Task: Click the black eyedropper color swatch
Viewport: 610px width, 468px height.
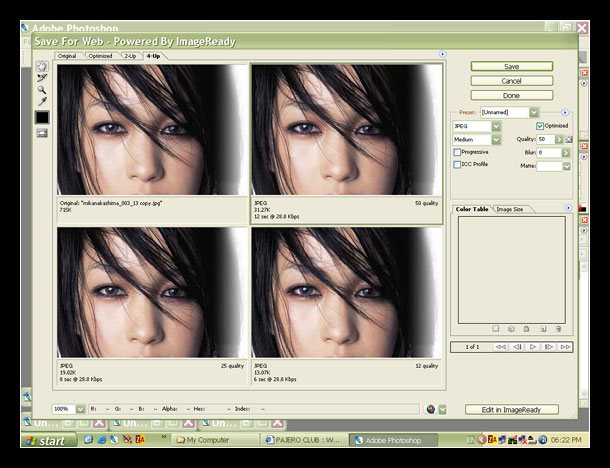Action: pyautogui.click(x=42, y=117)
